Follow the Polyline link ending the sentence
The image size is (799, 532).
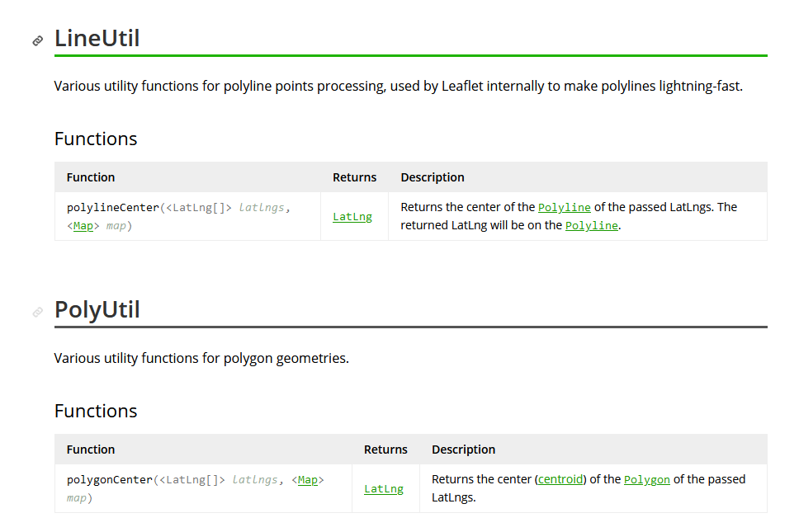coord(591,225)
